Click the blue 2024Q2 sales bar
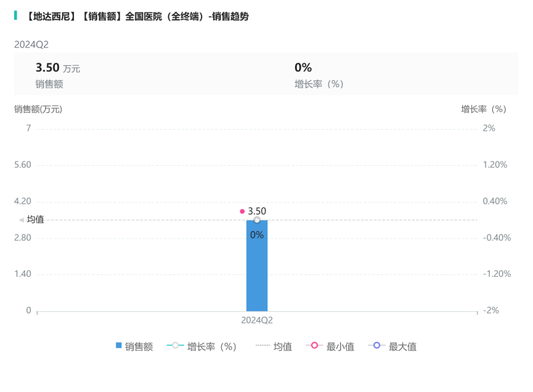533x392 pixels. (257, 271)
